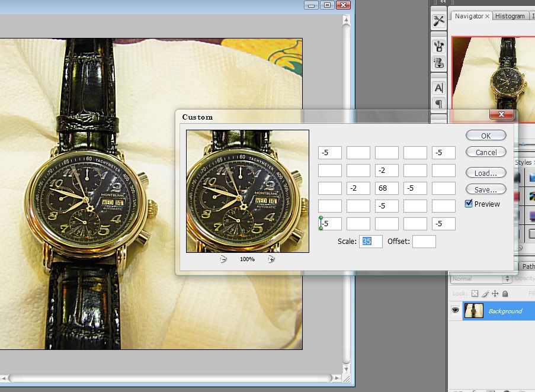Switch to the Styles tab
This screenshot has height=392, width=535.
[x=524, y=162]
